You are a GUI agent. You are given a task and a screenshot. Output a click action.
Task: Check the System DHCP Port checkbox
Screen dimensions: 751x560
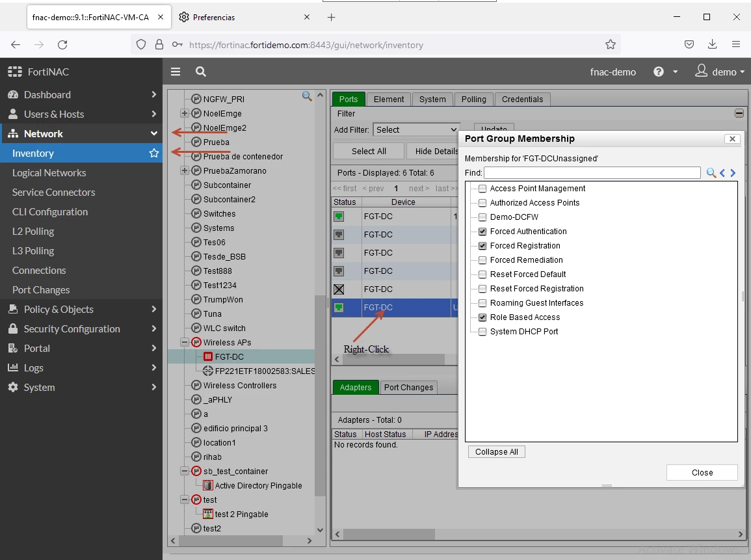click(x=482, y=332)
